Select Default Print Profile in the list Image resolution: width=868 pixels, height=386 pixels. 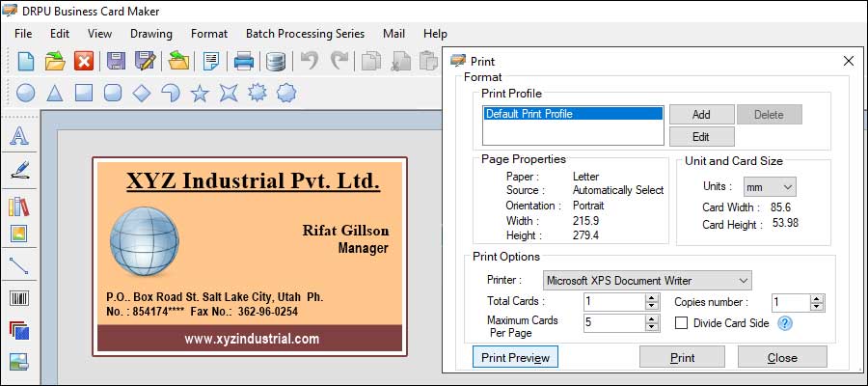573,114
